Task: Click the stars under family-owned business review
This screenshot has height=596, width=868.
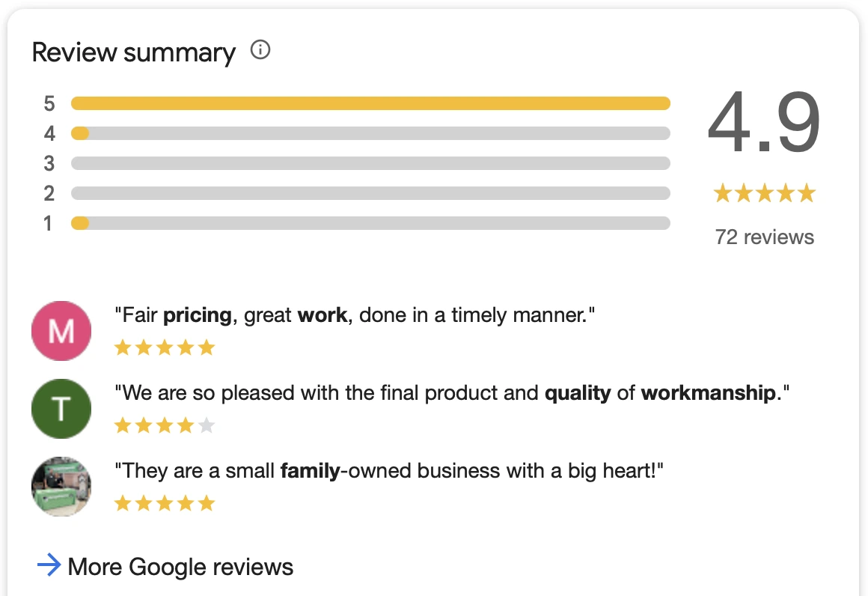Action: pos(165,503)
